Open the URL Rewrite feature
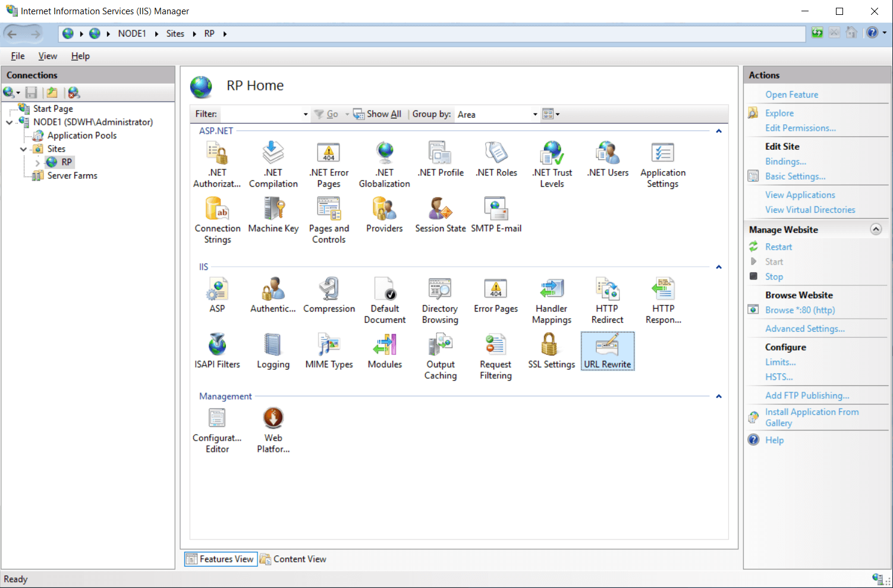Viewport: 893px width, 588px height. [x=607, y=351]
